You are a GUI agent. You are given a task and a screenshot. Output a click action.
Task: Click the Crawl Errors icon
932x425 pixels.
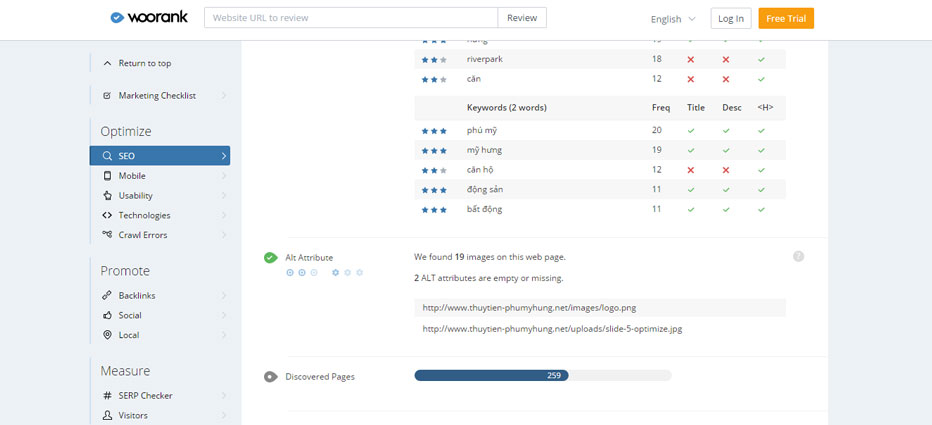tap(107, 236)
